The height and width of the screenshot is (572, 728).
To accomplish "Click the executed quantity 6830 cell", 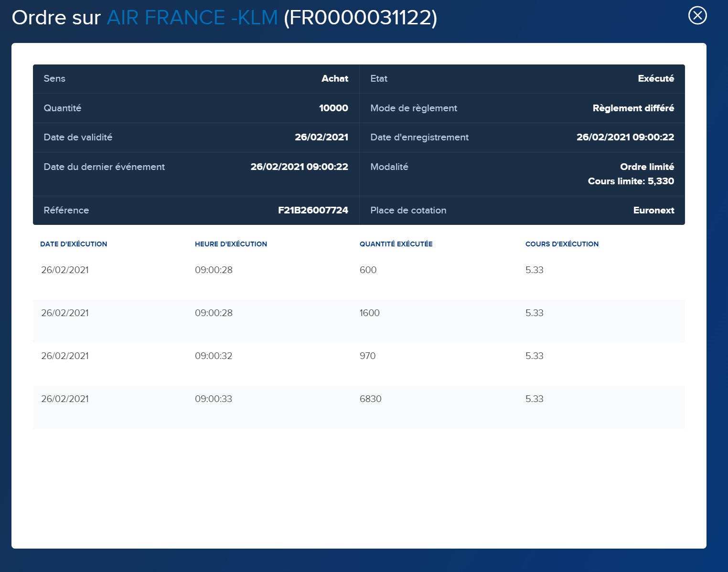I will [x=370, y=399].
